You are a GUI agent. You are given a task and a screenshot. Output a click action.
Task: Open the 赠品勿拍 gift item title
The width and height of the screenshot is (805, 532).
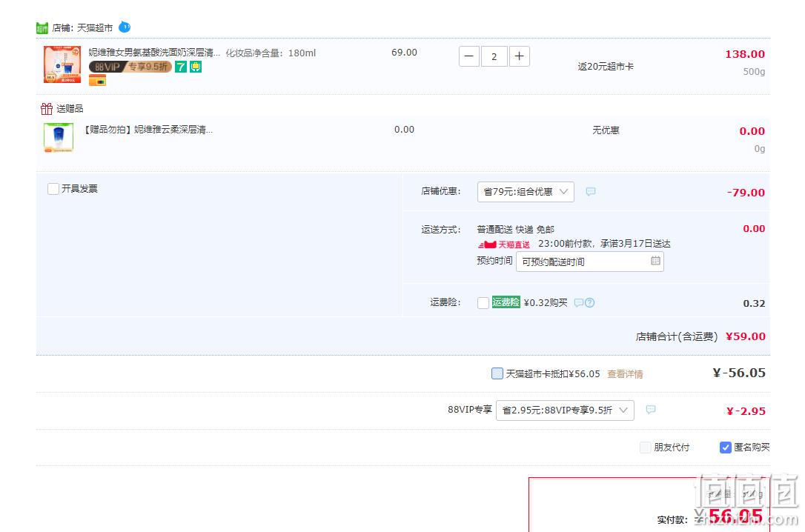coord(148,130)
